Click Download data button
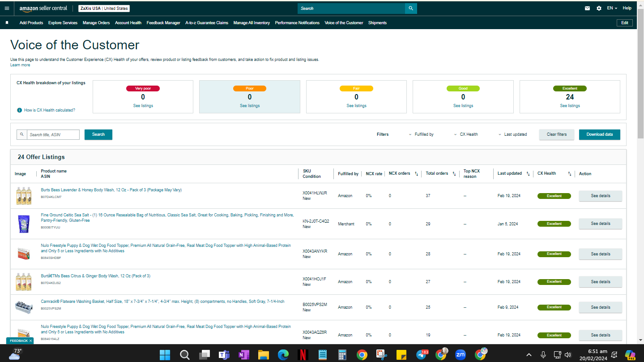644x362 pixels. [600, 134]
